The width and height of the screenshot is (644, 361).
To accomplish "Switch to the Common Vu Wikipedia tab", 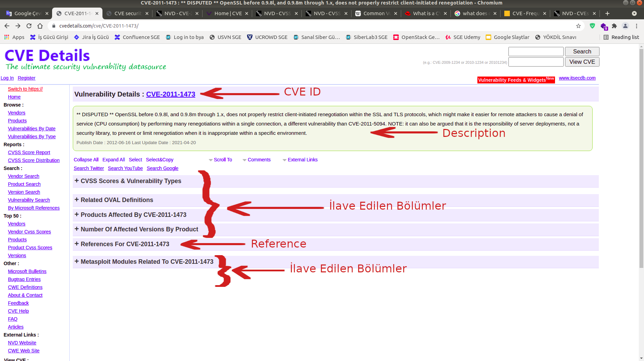I will point(377,13).
